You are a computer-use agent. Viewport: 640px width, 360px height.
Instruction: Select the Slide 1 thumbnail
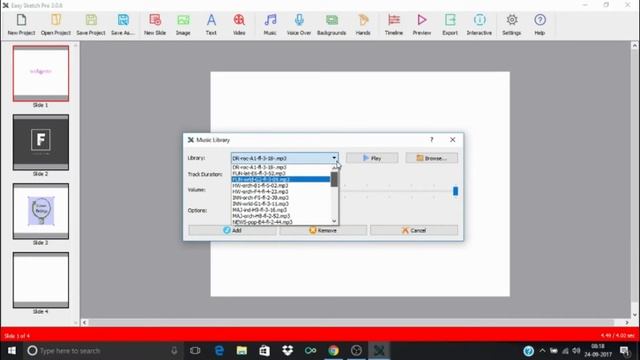coord(40,73)
